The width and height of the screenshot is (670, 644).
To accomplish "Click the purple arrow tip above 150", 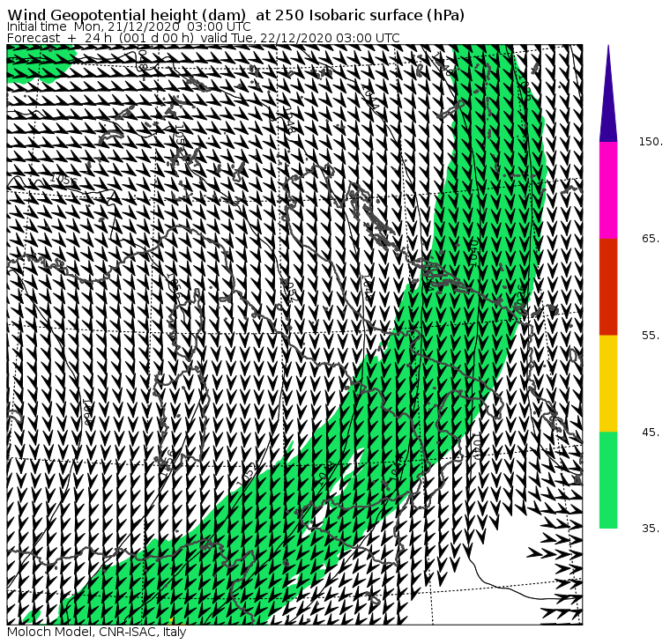I will click(608, 93).
